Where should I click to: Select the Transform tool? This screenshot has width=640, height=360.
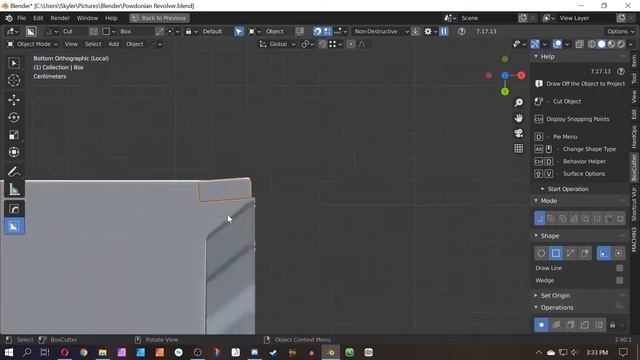14,152
